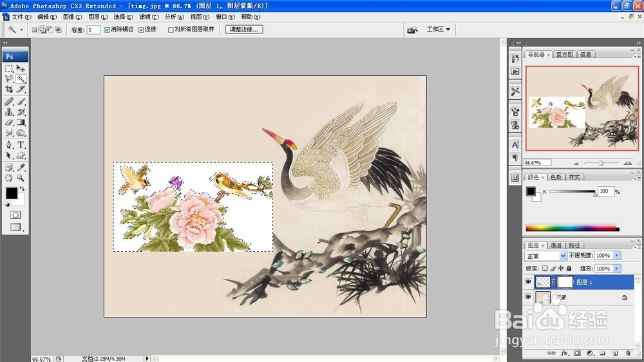Hide the background layer's eye icon

pos(529,297)
